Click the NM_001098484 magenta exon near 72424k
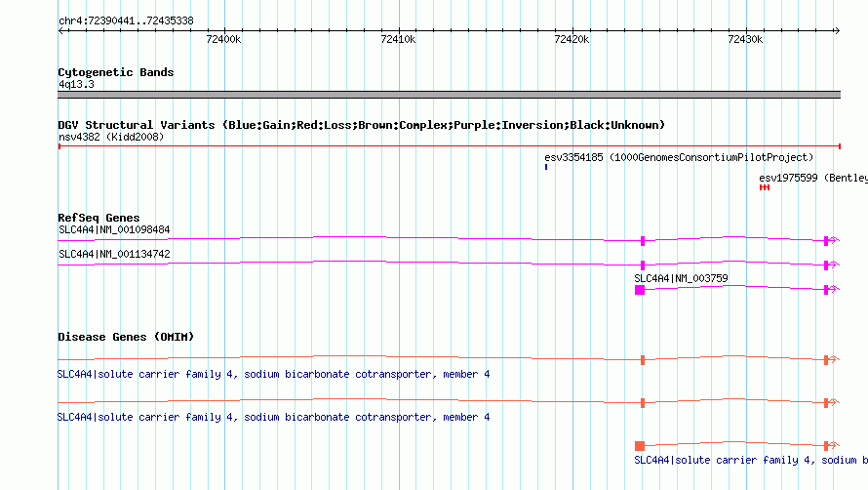 tap(643, 240)
